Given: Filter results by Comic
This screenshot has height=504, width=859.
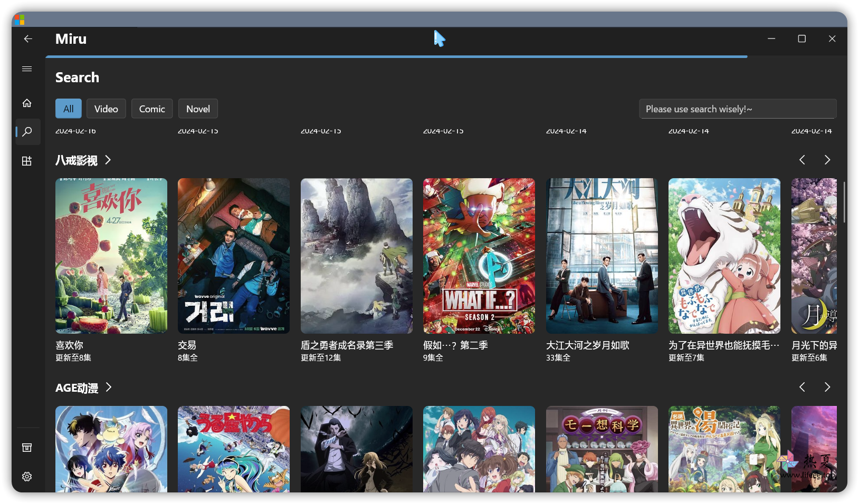Looking at the screenshot, I should [152, 109].
